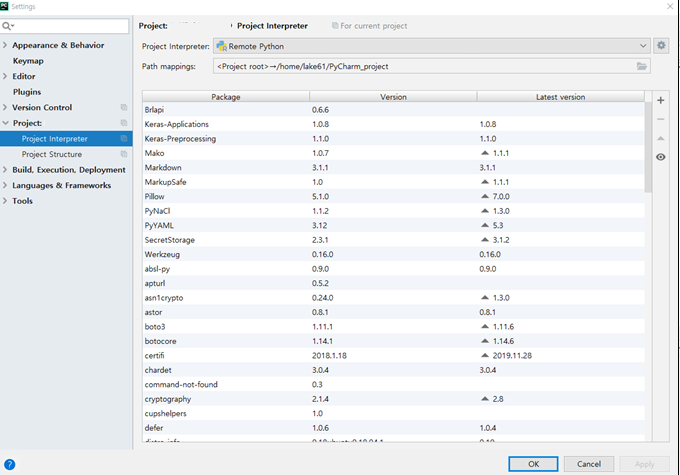Click the OK button

533,464
